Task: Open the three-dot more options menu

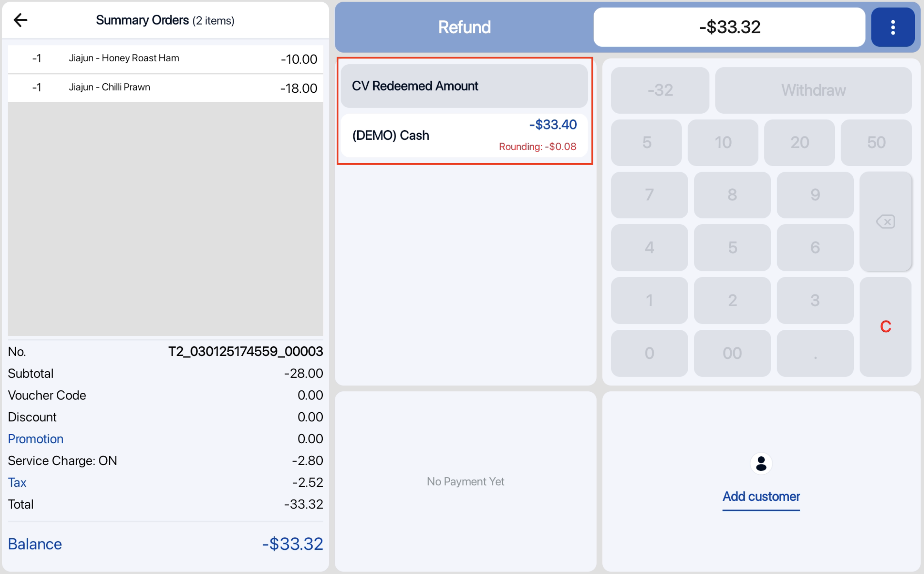Action: click(892, 27)
